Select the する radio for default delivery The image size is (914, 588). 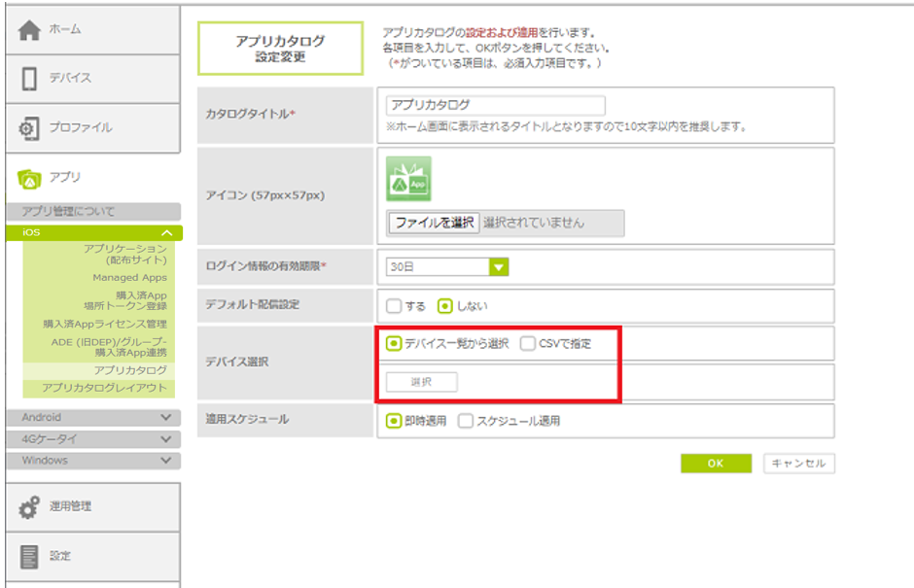tap(394, 305)
